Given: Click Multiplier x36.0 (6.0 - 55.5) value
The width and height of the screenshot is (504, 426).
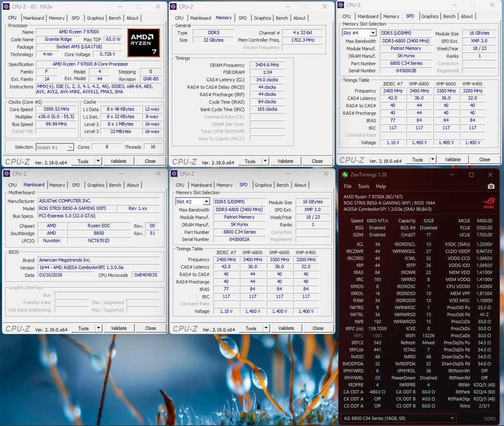Looking at the screenshot, I should tap(56, 116).
